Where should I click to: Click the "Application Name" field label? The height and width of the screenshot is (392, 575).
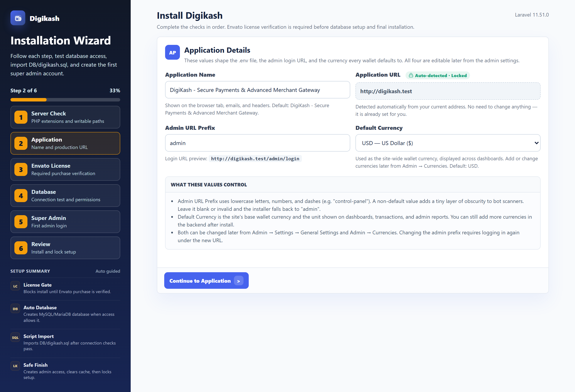click(x=190, y=75)
